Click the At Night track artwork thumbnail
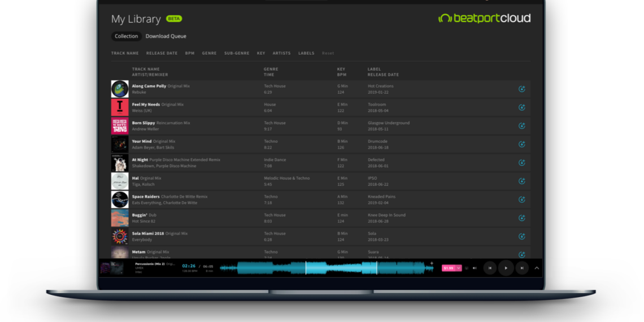 [120, 163]
